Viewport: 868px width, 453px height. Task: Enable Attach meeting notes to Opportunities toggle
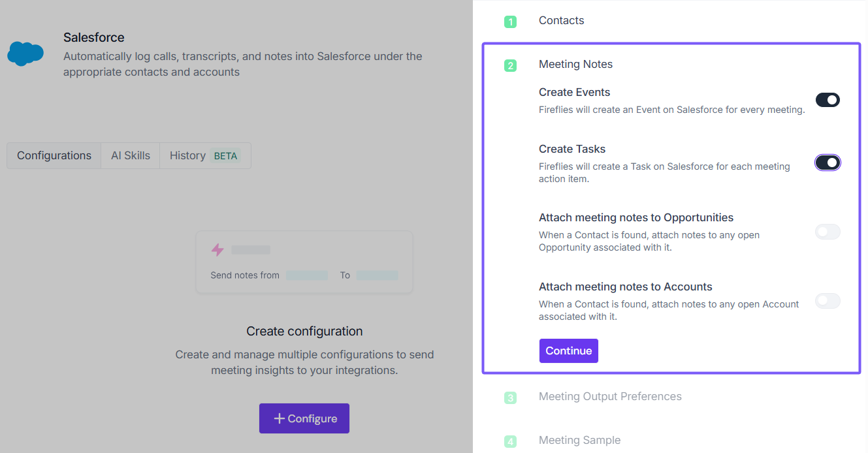click(x=828, y=232)
